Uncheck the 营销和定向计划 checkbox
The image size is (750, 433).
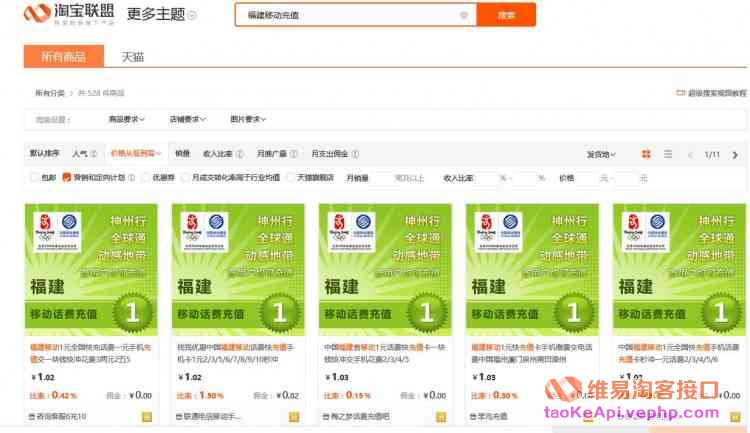click(x=66, y=178)
